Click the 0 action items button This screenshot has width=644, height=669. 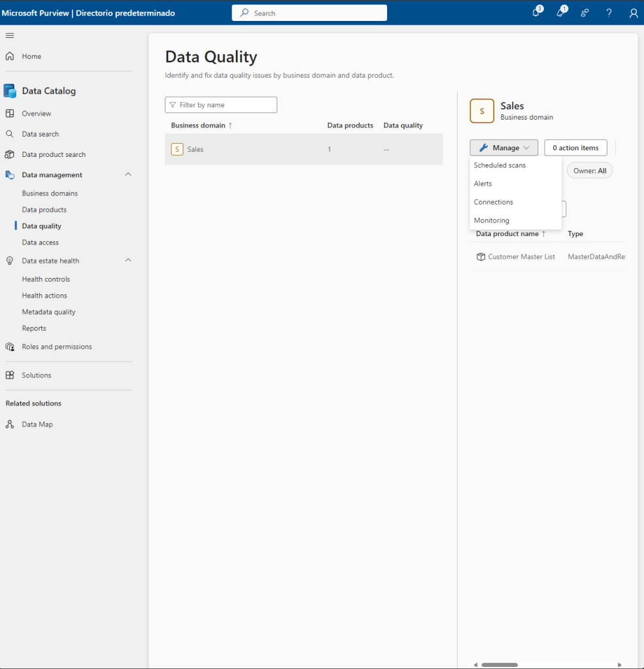pyautogui.click(x=575, y=148)
